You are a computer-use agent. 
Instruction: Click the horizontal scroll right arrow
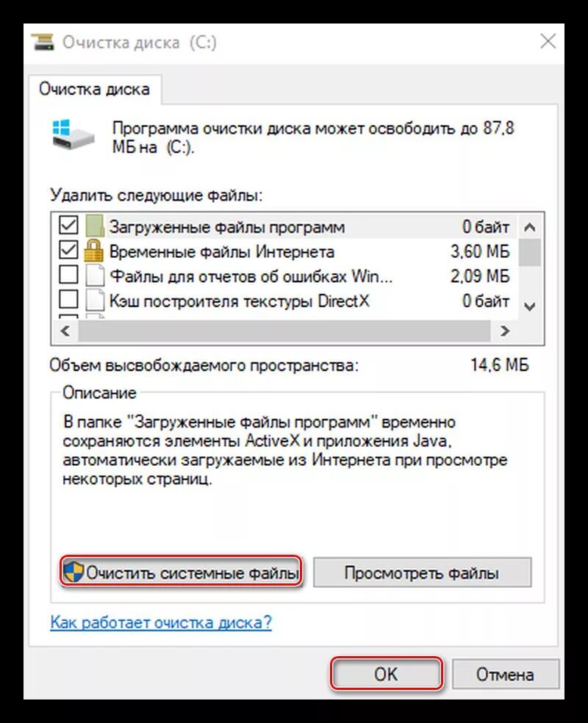tap(505, 331)
